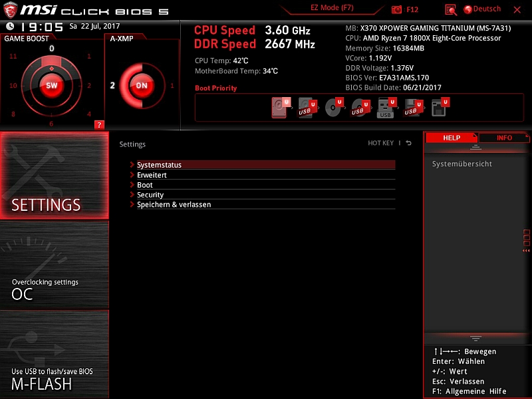Expand Security with its red chevron
The image size is (532, 399).
(x=132, y=194)
